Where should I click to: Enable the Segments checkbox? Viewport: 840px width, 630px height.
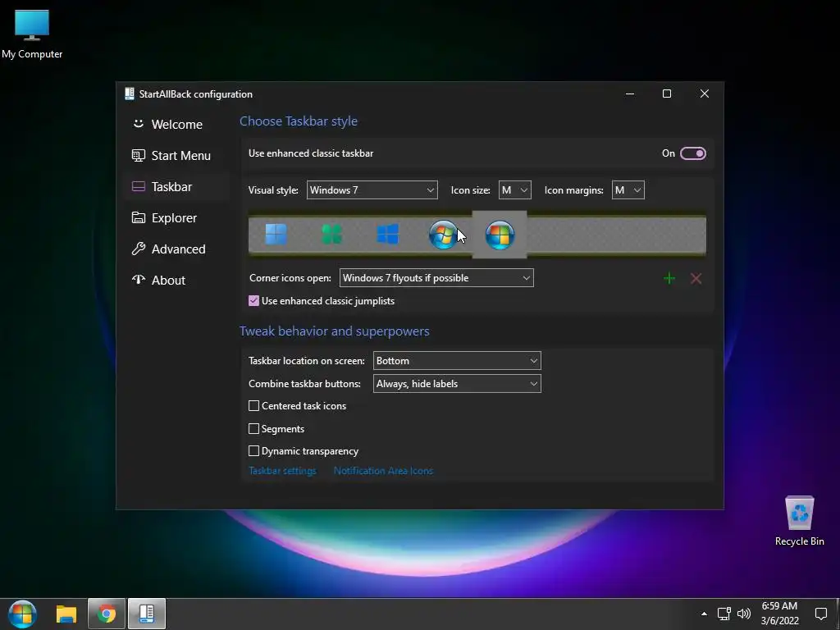[254, 428]
